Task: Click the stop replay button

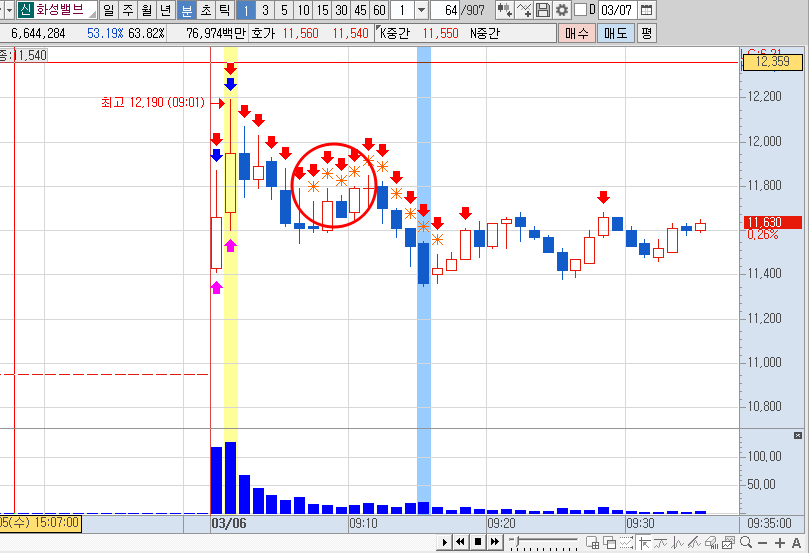Action: (478, 542)
